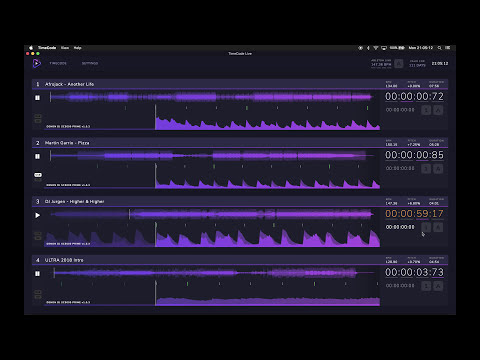Seek in deck 2 track overview waveform
The width and height of the screenshot is (480, 360).
pyautogui.click(x=212, y=156)
